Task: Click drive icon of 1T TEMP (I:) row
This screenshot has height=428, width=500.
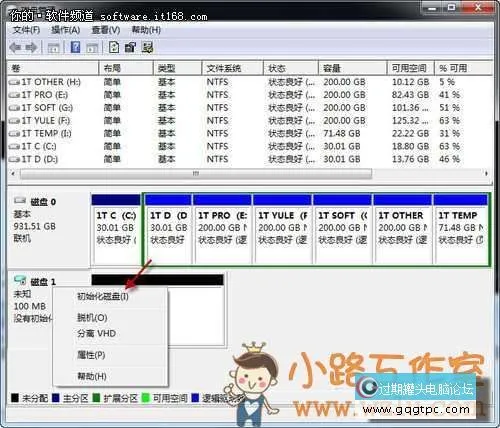Action: [14, 134]
